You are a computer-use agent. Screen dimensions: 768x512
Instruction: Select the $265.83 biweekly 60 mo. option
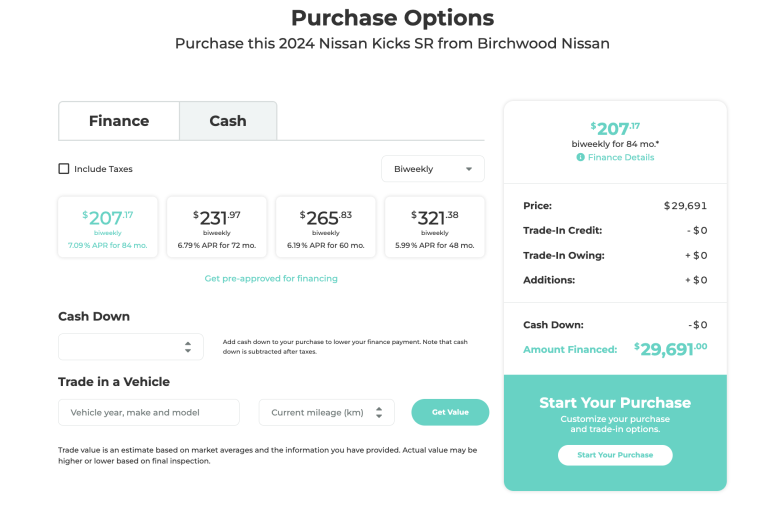tap(326, 227)
